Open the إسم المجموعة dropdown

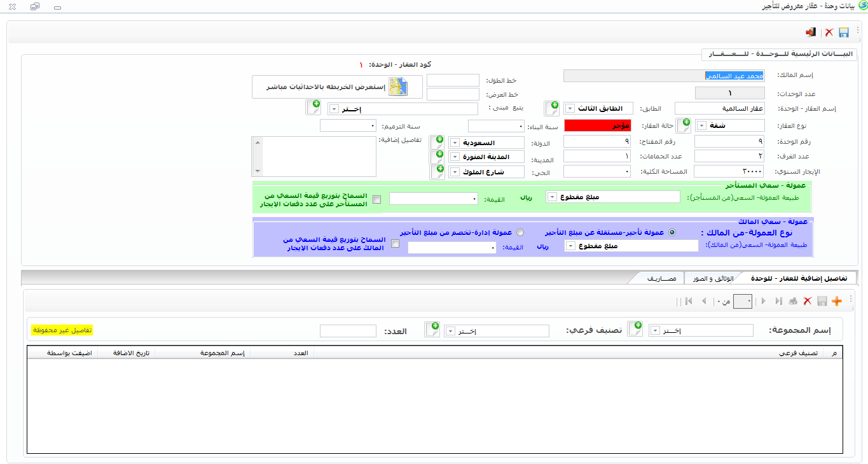(x=655, y=331)
